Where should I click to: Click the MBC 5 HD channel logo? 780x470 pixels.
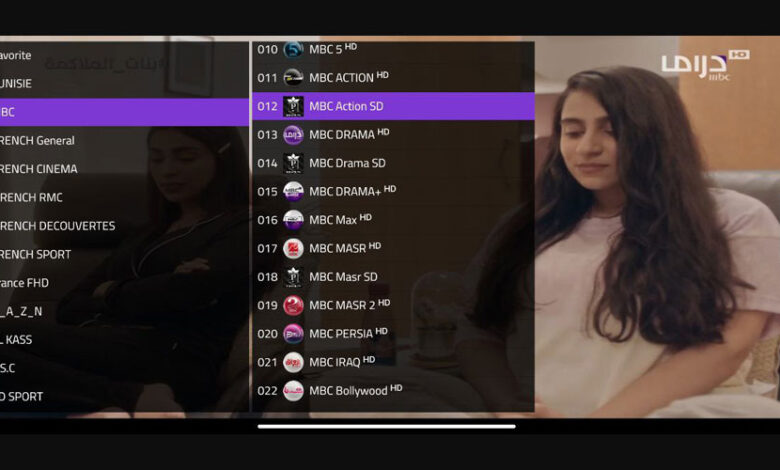point(293,49)
